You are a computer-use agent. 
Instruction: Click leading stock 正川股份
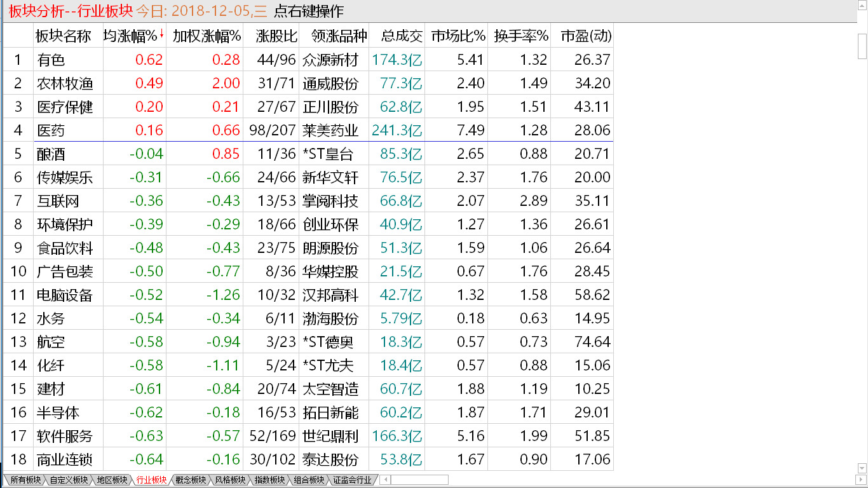(x=330, y=107)
